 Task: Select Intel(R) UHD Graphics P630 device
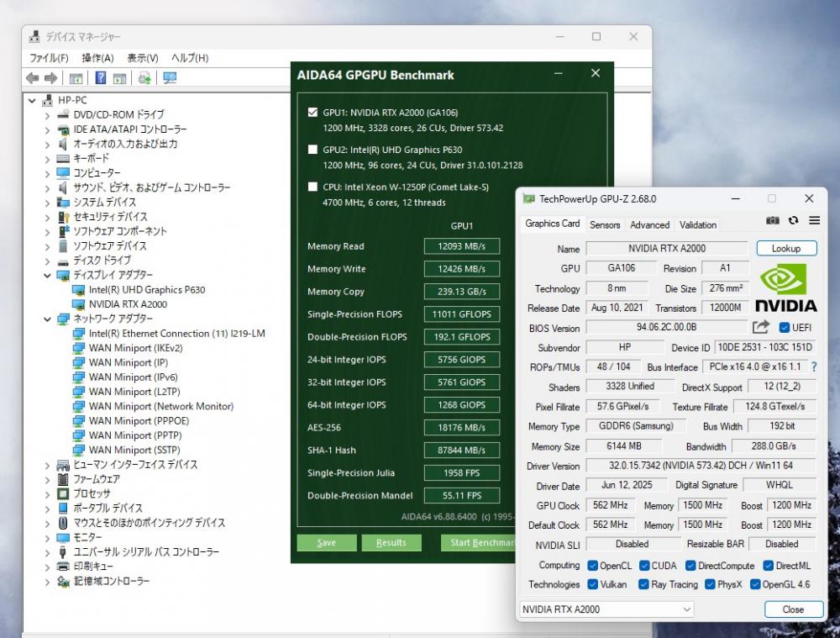coord(147,289)
